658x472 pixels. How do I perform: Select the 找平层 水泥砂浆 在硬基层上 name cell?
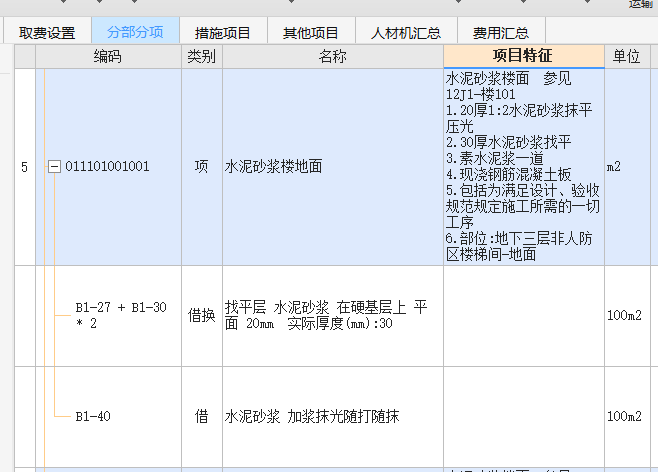click(x=333, y=316)
